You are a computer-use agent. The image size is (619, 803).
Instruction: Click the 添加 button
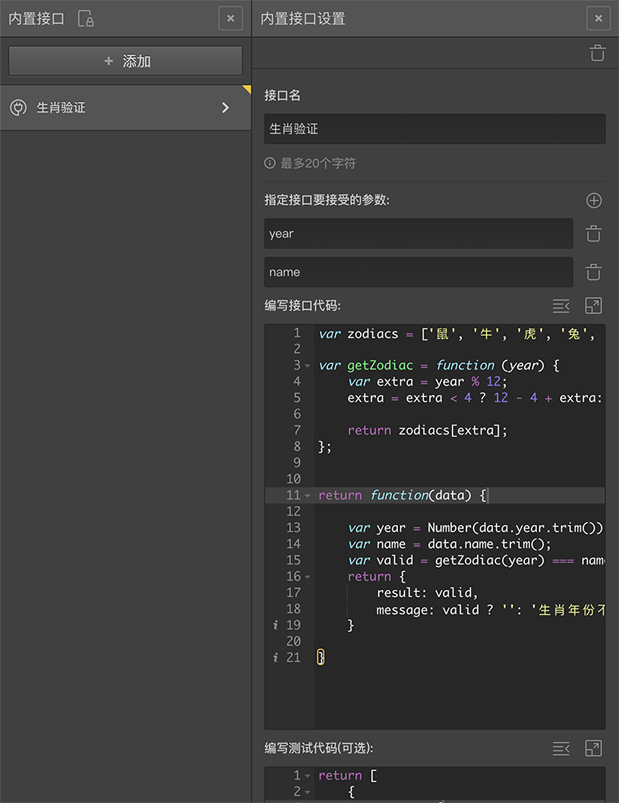pos(125,61)
